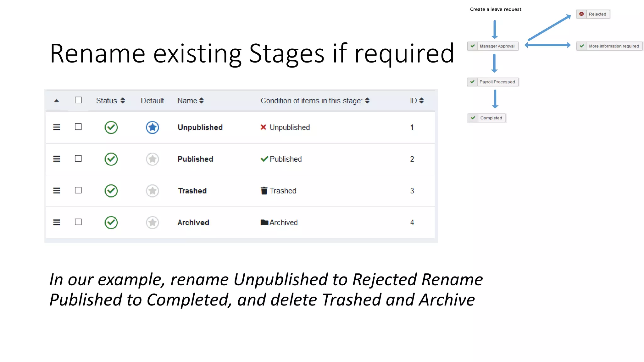Sort table by ID column
Screen dimensions: 644x362
[417, 101]
